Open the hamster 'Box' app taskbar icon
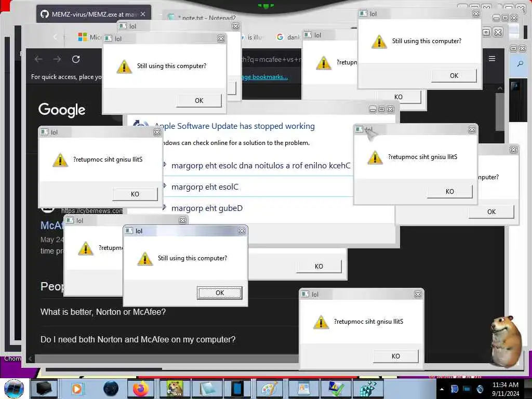The image size is (532, 399). [x=174, y=389]
